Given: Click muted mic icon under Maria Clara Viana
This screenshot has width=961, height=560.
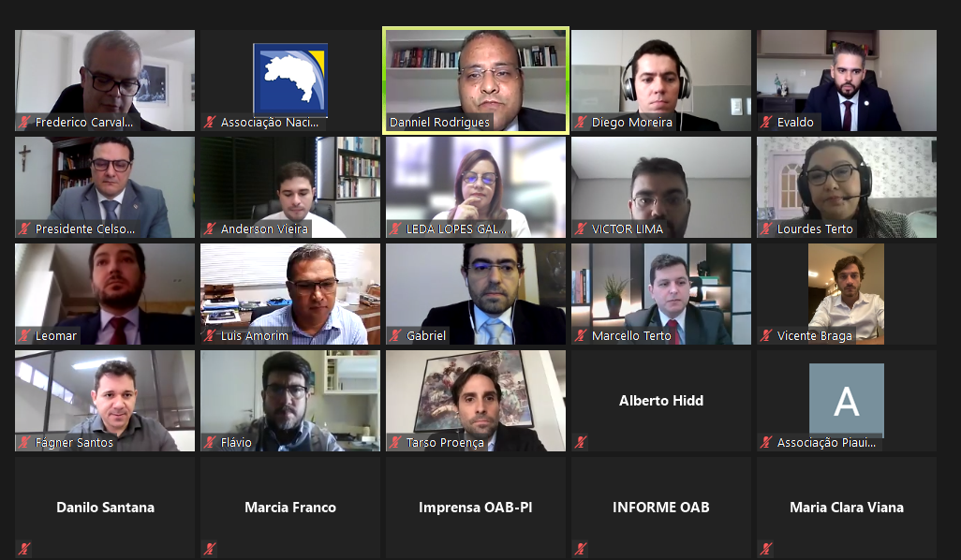Looking at the screenshot, I should [x=766, y=549].
